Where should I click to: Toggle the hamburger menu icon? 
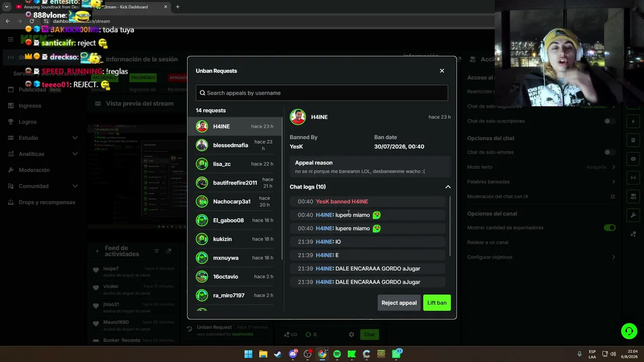[11, 39]
